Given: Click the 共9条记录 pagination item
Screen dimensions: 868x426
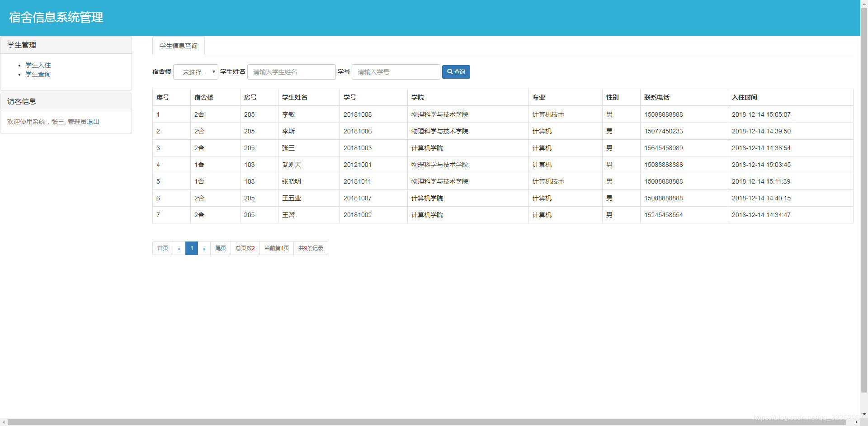Looking at the screenshot, I should click(311, 248).
